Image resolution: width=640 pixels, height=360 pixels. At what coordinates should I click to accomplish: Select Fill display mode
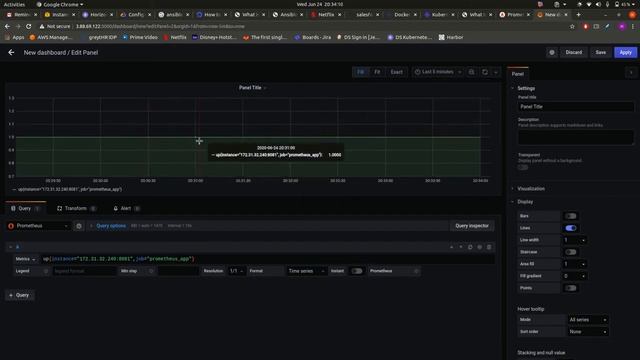pos(360,72)
